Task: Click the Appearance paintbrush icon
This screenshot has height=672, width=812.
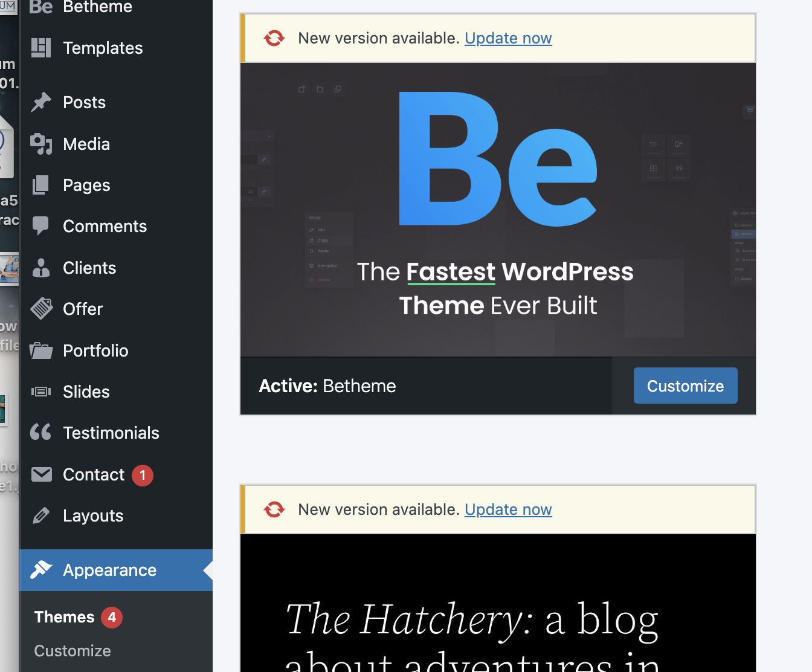Action: coord(41,569)
